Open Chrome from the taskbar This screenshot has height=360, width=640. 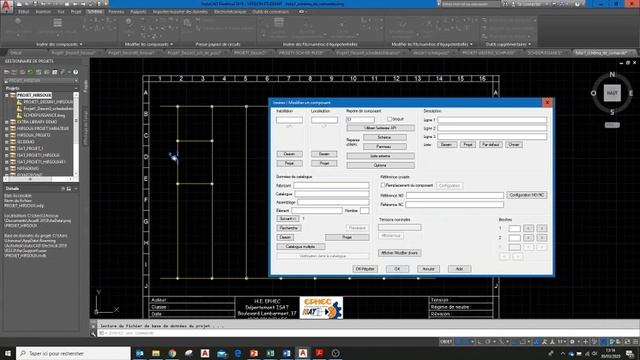[x=172, y=353]
